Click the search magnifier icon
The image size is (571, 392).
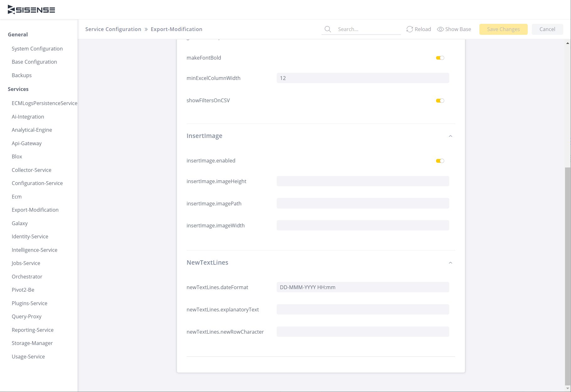pyautogui.click(x=328, y=29)
